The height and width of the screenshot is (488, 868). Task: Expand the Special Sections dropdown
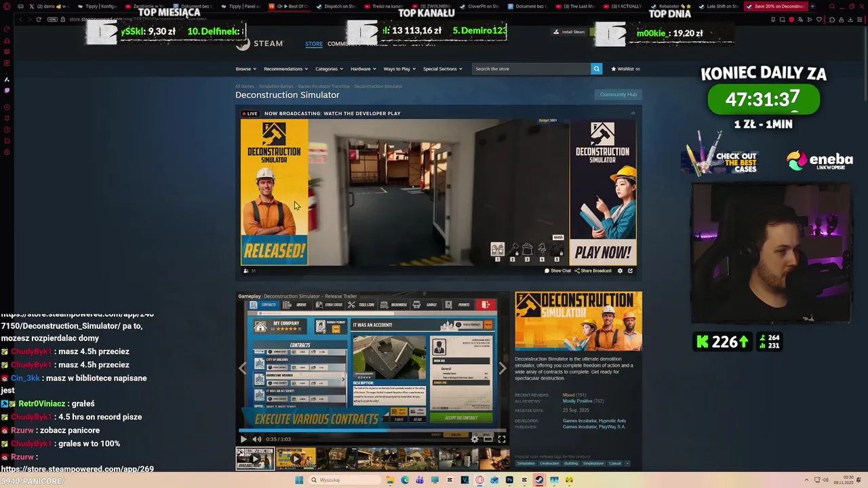click(442, 68)
